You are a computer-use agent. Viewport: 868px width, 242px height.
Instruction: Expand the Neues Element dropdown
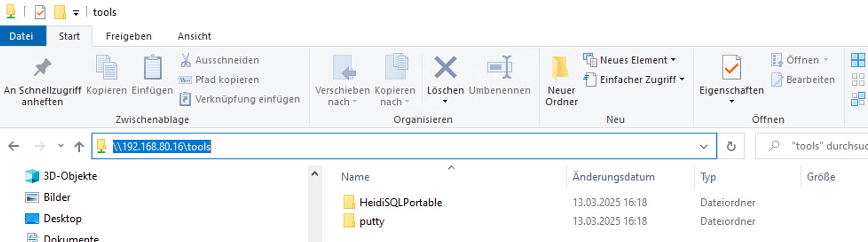coord(674,60)
